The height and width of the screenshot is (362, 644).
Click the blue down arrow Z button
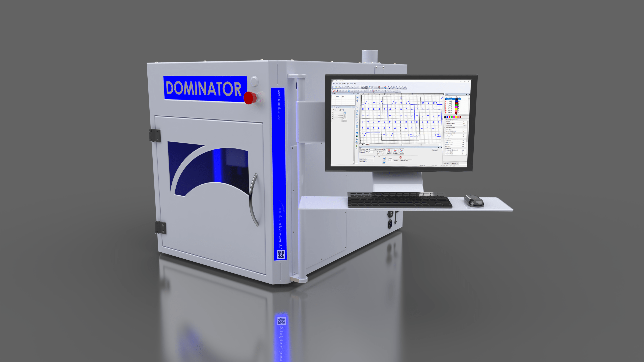384,162
